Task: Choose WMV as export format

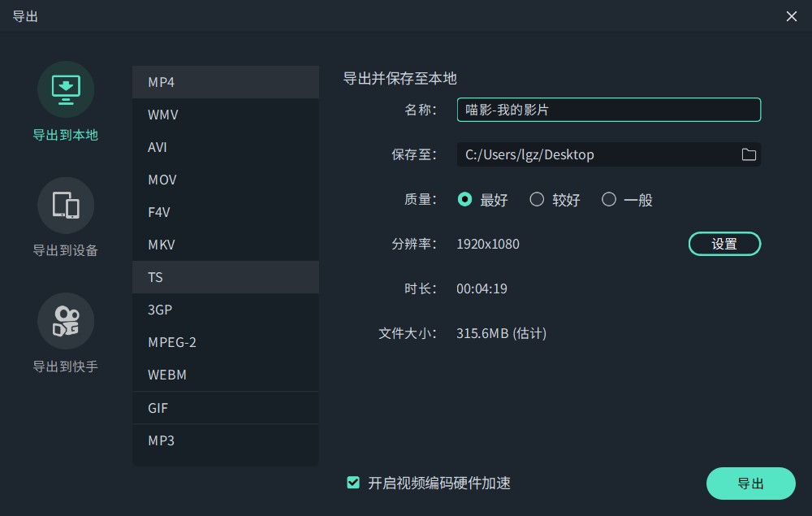Action: (x=225, y=115)
